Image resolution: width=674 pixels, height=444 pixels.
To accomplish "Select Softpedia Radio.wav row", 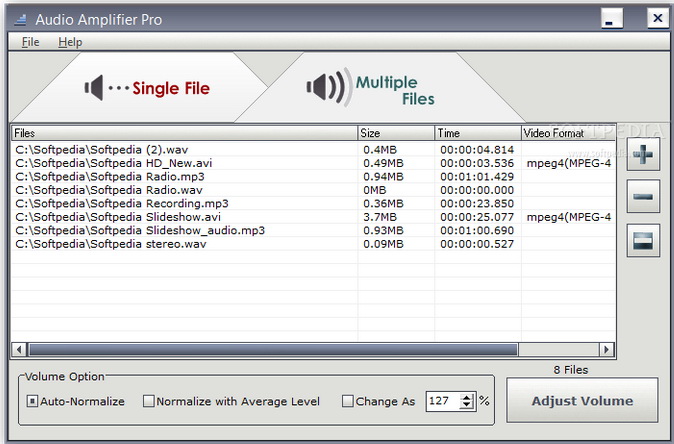I will coord(109,190).
